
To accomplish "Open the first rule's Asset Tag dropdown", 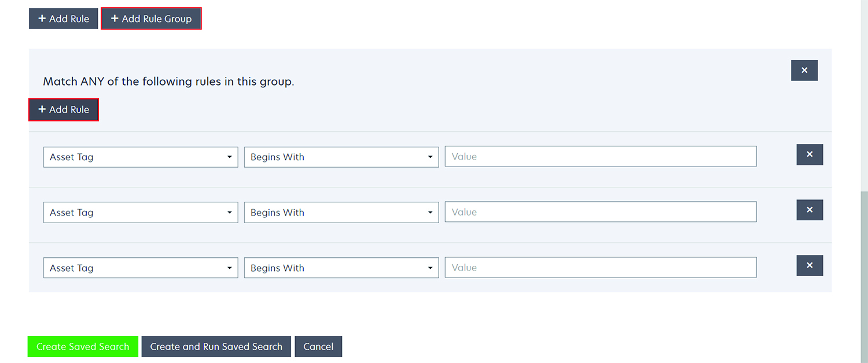I will 141,157.
